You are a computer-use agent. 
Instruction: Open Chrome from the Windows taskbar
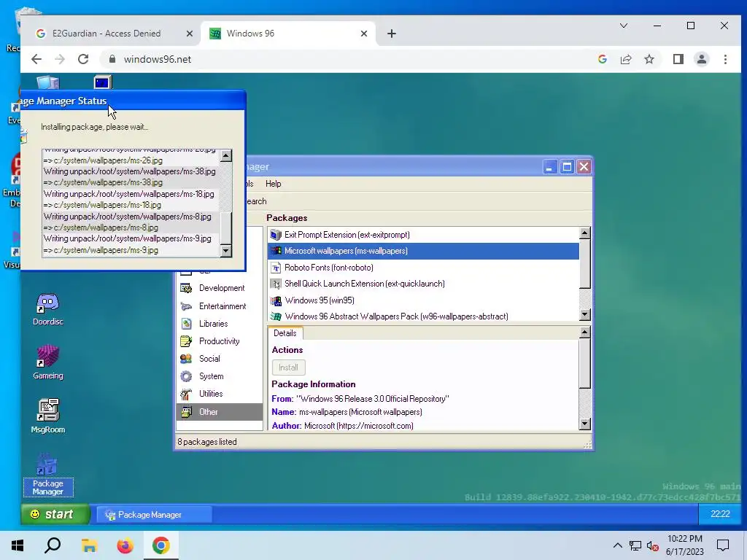coord(161,545)
